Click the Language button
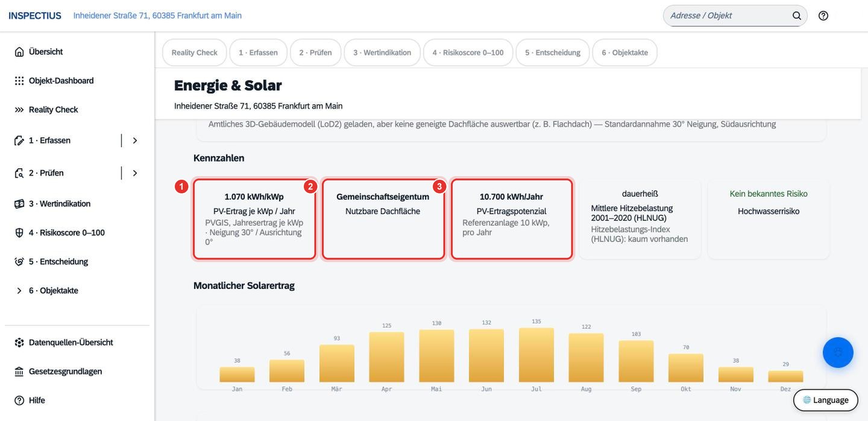The width and height of the screenshot is (868, 421). coord(825,400)
